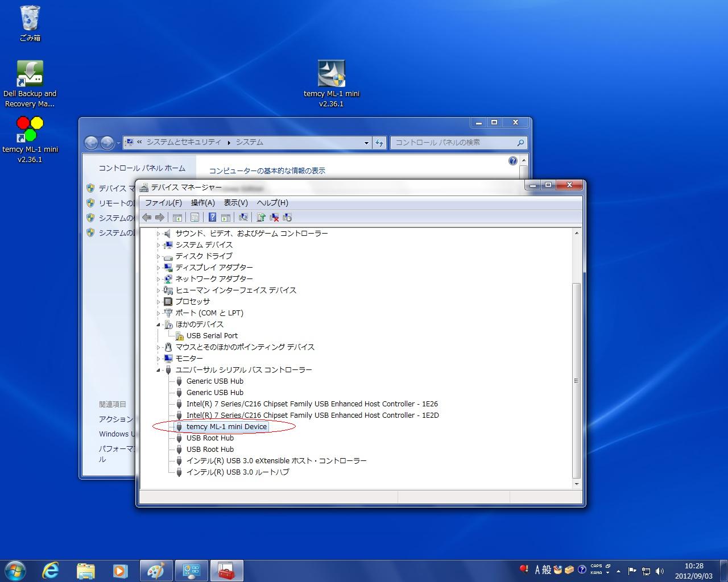
Task: Open the address bar history dropdown arrow
Action: [366, 143]
